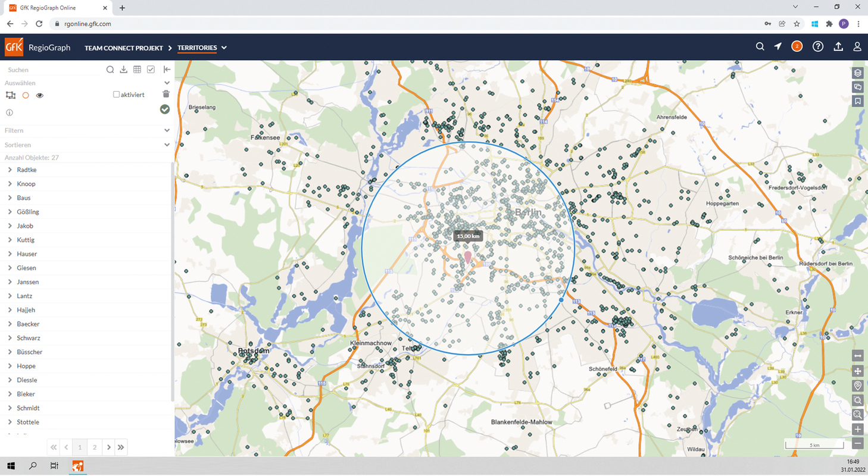
Task: Jump to last page double arrow
Action: (121, 447)
